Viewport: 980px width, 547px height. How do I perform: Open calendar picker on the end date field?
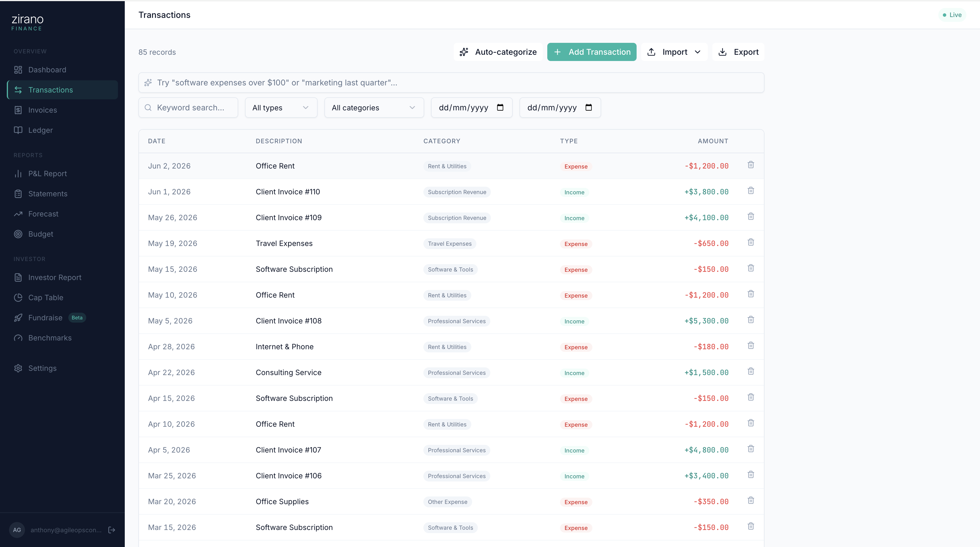coord(588,108)
